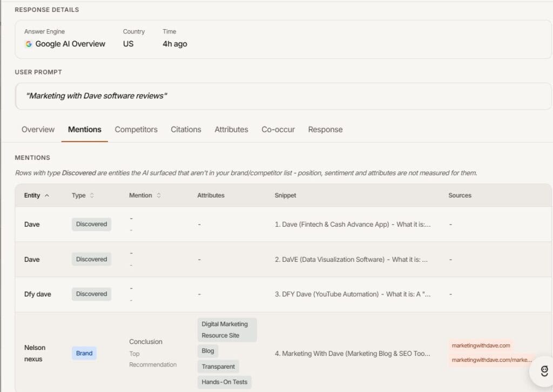Select the Nelson nexus entity cell
Screen dimensions: 553x392
pos(35,353)
